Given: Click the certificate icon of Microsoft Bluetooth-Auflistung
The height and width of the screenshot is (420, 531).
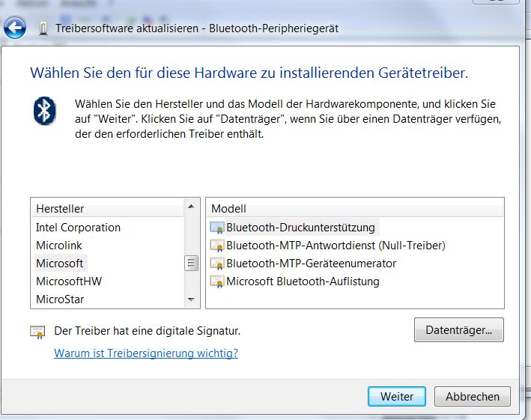Looking at the screenshot, I should click(x=217, y=281).
